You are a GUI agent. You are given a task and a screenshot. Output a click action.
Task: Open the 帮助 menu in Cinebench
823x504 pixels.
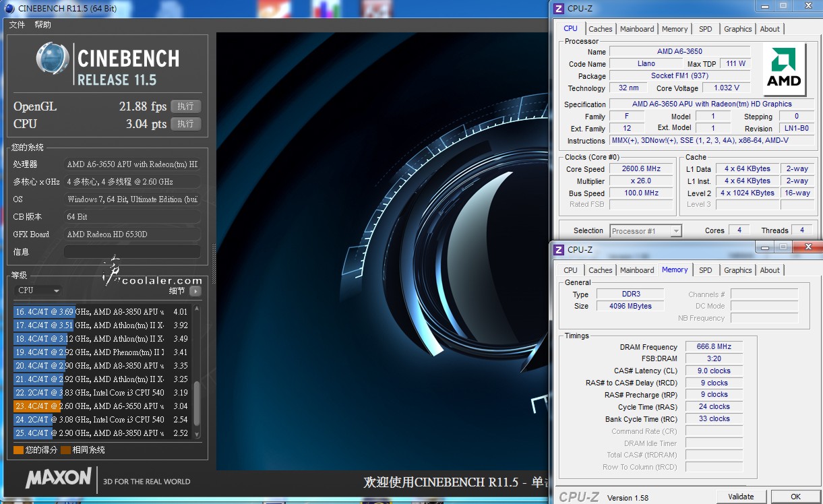[x=42, y=24]
